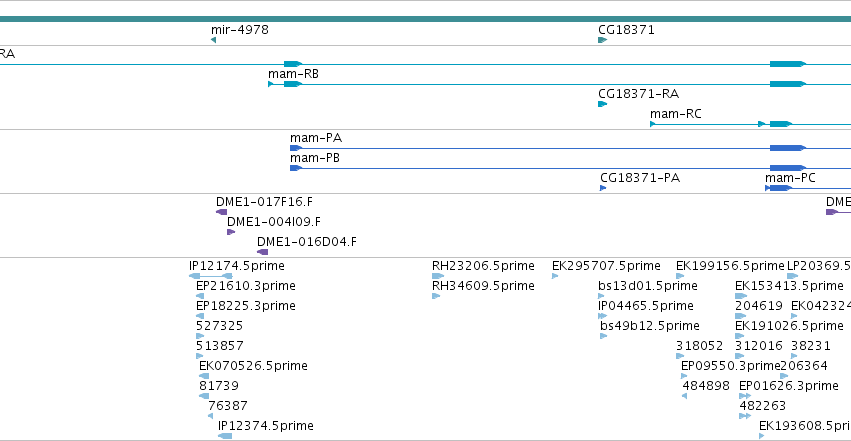This screenshot has height=441, width=851.
Task: Click the arrow glyph under the CG18371 gene label
Action: point(602,40)
